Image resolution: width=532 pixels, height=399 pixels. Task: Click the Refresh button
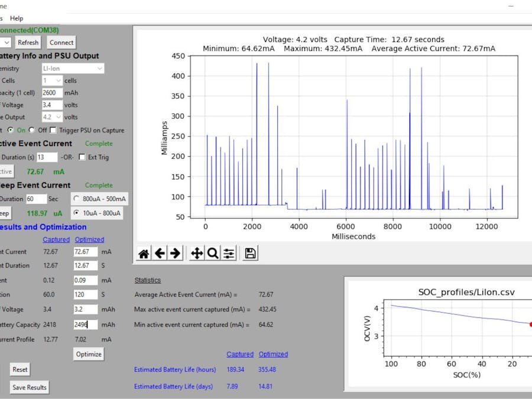click(28, 43)
